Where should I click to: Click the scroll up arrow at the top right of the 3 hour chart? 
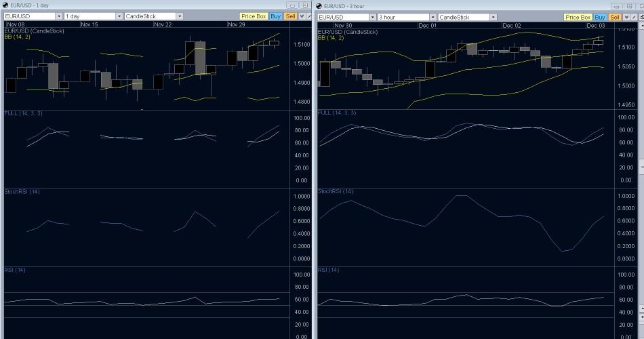point(641,26)
